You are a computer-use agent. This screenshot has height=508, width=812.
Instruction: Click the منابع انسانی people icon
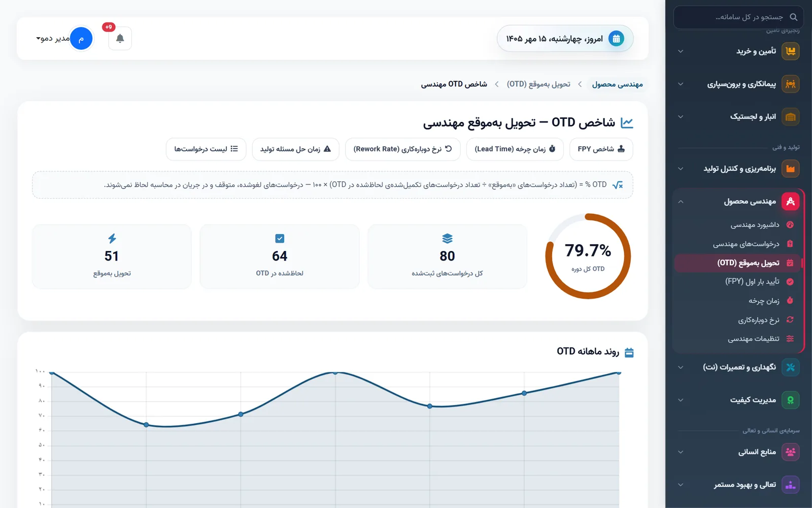coord(790,452)
